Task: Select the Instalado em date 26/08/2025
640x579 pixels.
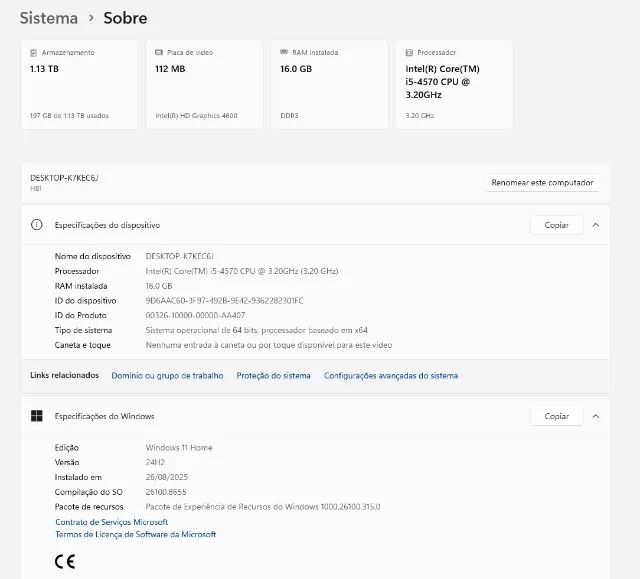Action: (x=167, y=477)
